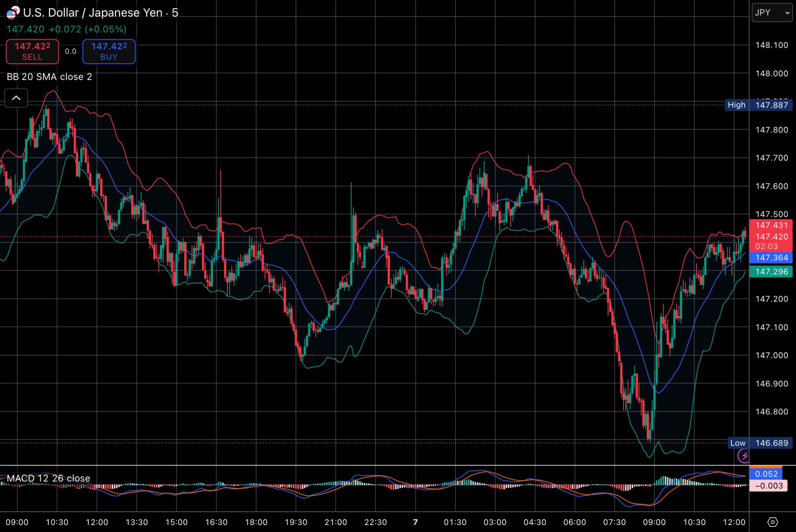Image resolution: width=796 pixels, height=532 pixels.
Task: Click the 09:00 label on the time axis
Action: pos(17,522)
